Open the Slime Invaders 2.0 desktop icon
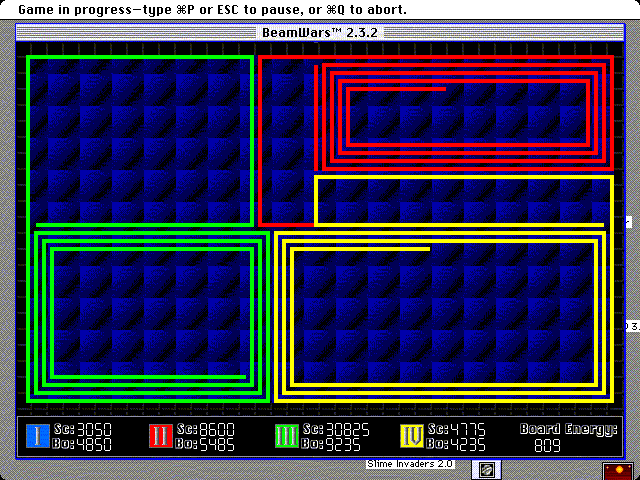 tap(485, 469)
